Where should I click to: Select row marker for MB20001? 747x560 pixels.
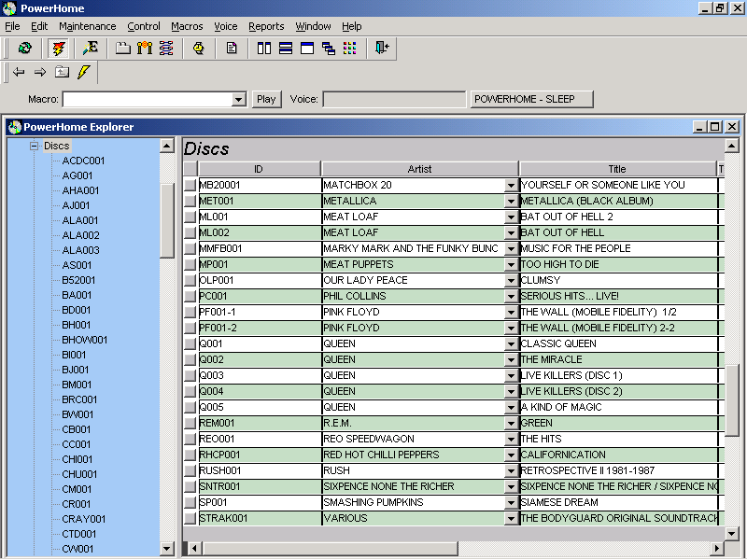click(x=190, y=185)
